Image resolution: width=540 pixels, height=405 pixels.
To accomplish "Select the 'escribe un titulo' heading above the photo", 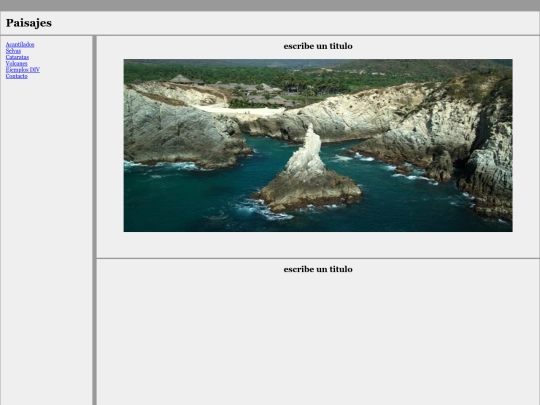I will tap(318, 46).
